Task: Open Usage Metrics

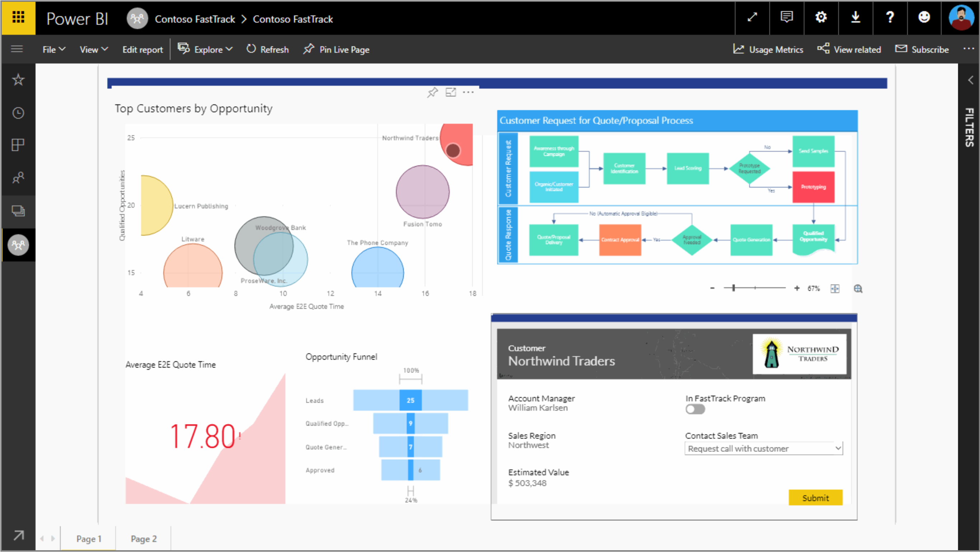Action: coord(768,49)
